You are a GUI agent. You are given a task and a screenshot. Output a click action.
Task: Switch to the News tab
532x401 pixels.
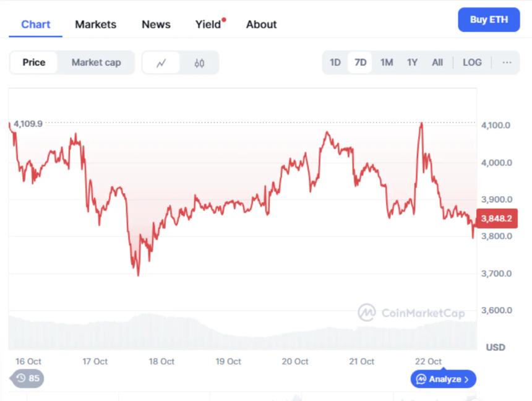[156, 25]
